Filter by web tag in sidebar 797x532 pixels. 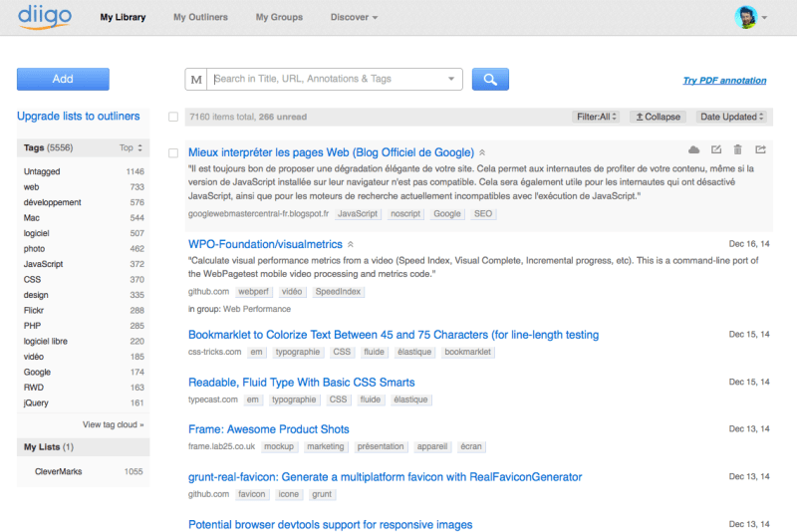pyautogui.click(x=31, y=187)
